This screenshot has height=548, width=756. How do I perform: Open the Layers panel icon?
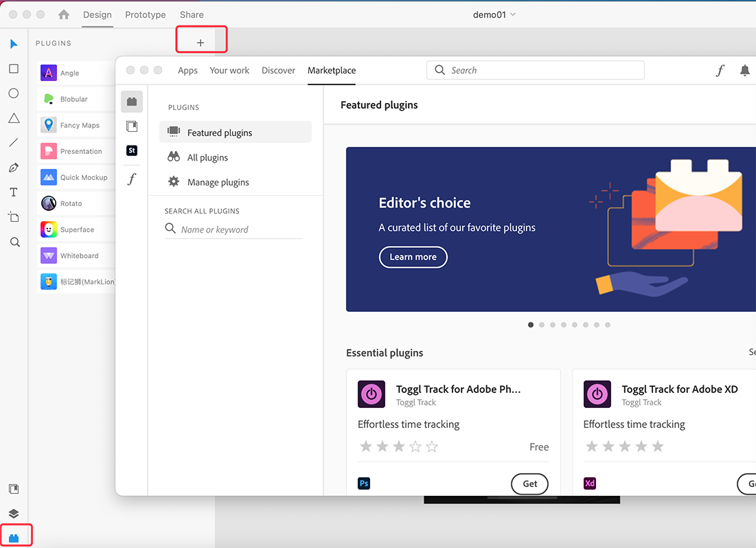point(14,514)
